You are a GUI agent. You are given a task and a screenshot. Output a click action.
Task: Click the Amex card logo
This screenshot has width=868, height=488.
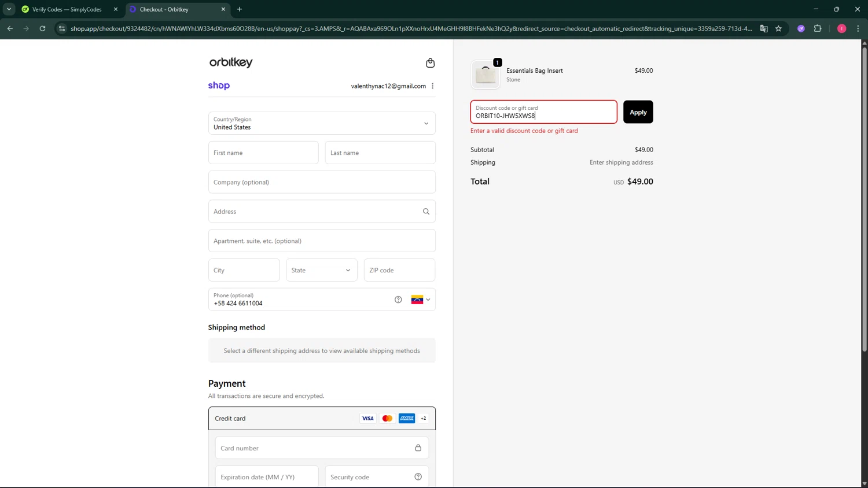407,419
